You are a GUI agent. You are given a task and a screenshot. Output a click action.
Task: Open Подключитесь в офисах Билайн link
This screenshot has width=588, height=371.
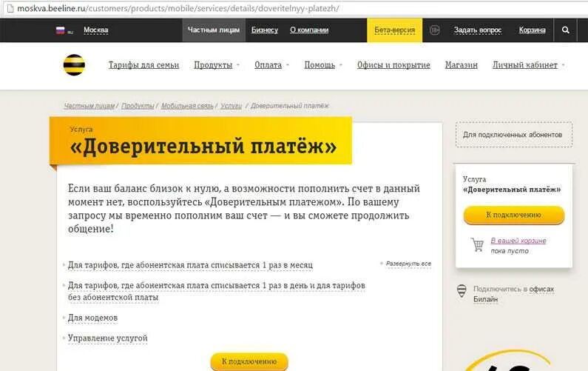(x=513, y=294)
